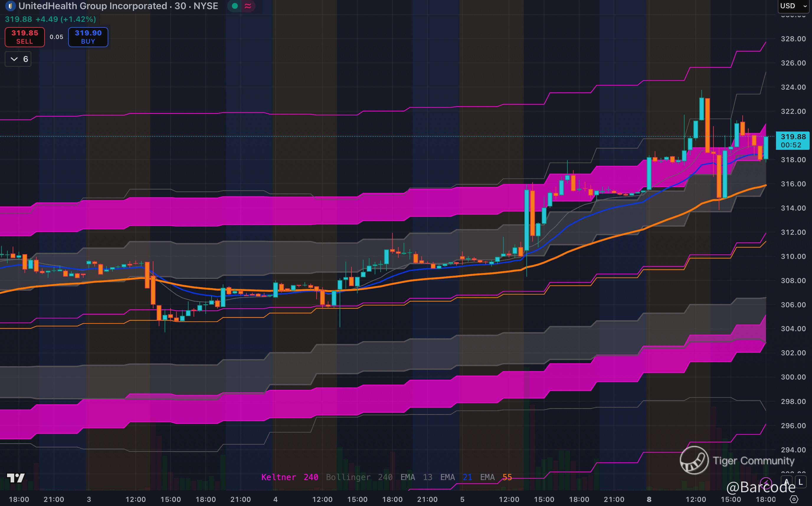Click the EMA 55 indicator label

(x=496, y=477)
